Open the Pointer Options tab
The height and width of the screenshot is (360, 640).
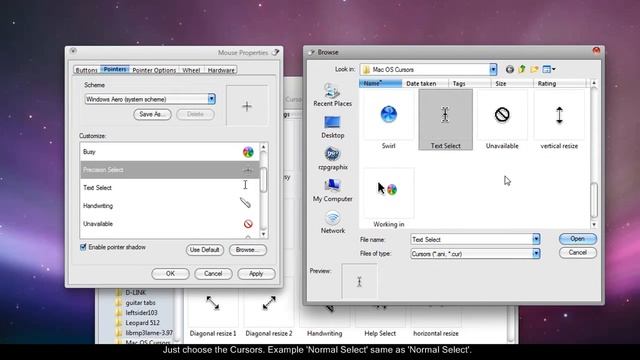pyautogui.click(x=154, y=70)
